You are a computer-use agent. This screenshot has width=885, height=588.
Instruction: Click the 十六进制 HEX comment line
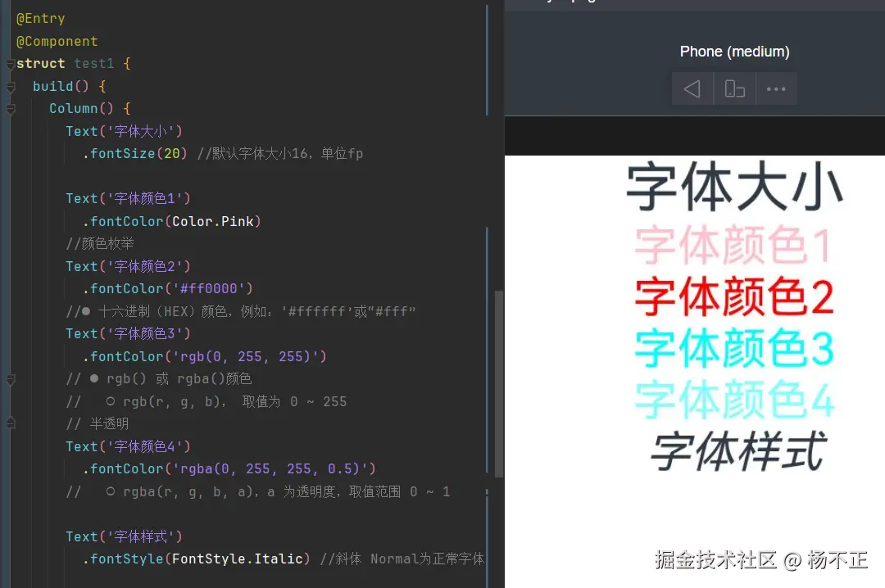point(241,311)
